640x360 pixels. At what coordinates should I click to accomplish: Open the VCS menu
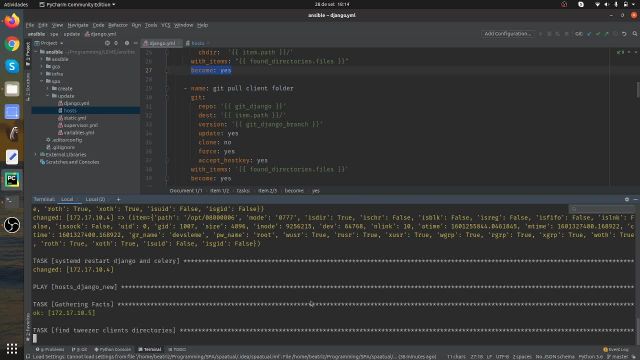click(x=166, y=25)
